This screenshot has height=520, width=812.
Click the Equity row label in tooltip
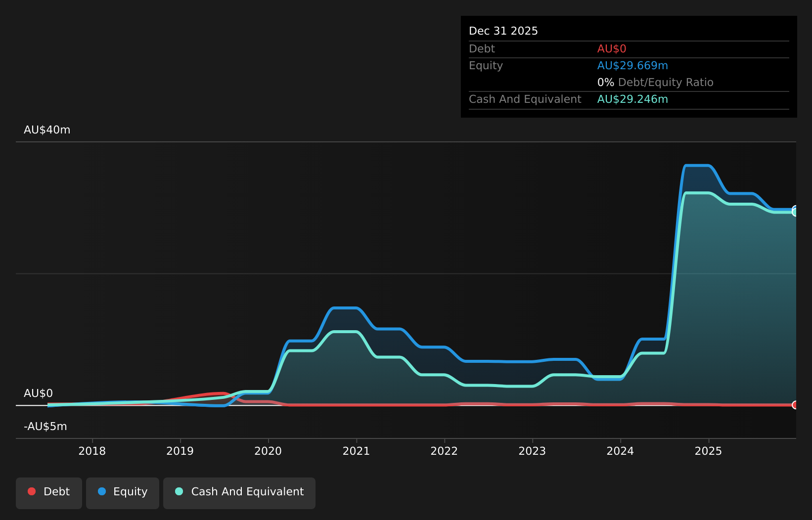tap(486, 66)
